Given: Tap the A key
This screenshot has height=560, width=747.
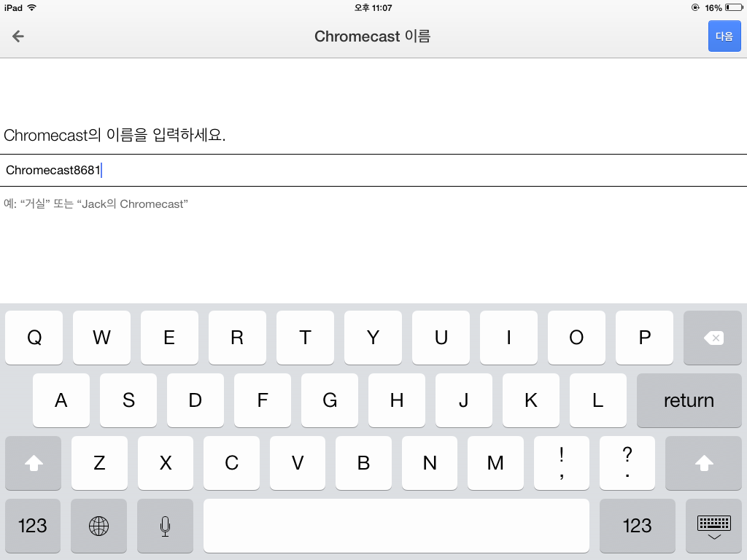Looking at the screenshot, I should pos(61,400).
